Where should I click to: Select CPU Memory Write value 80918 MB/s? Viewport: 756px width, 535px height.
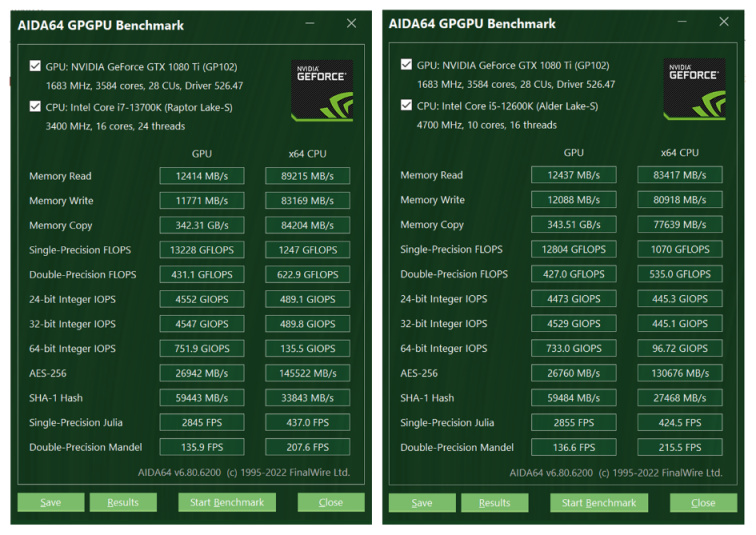point(680,200)
